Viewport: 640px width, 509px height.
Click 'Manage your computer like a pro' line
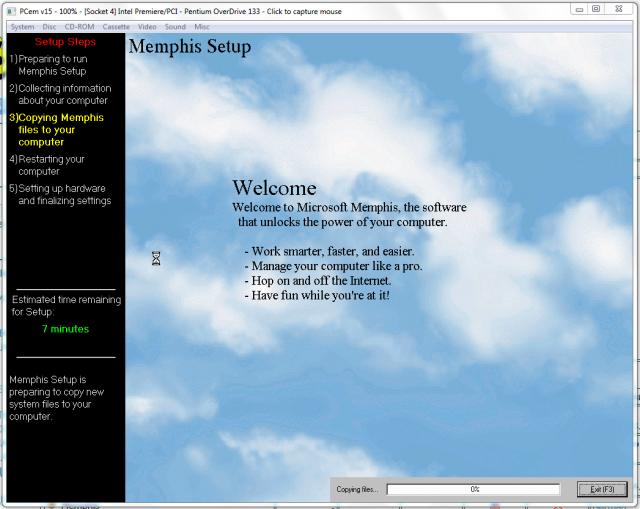click(x=333, y=266)
